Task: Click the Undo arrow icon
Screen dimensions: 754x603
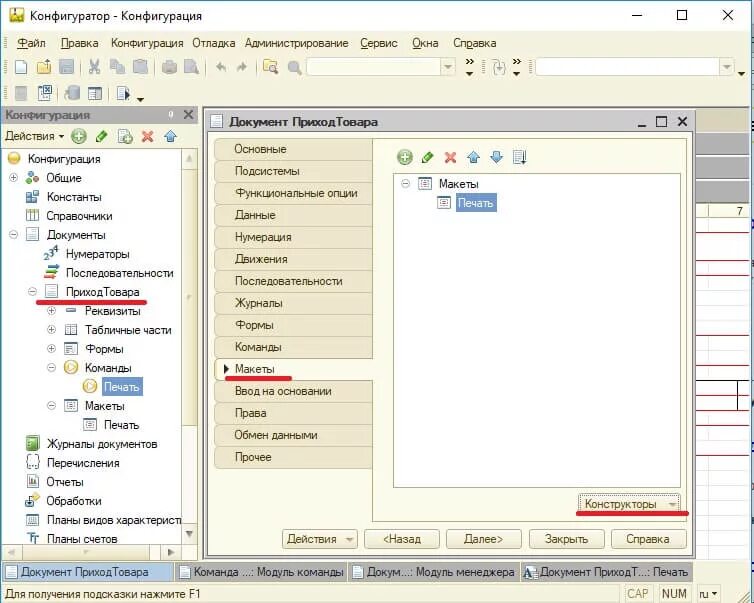Action: pyautogui.click(x=221, y=67)
